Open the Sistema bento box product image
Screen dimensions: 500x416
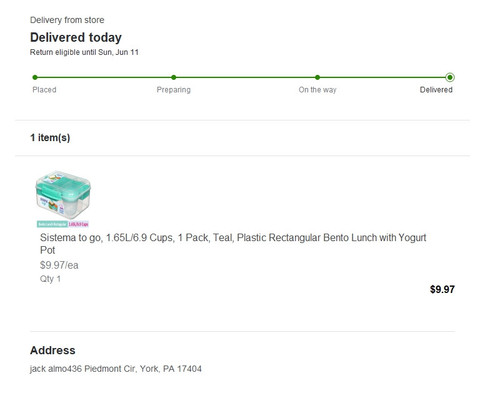63,195
